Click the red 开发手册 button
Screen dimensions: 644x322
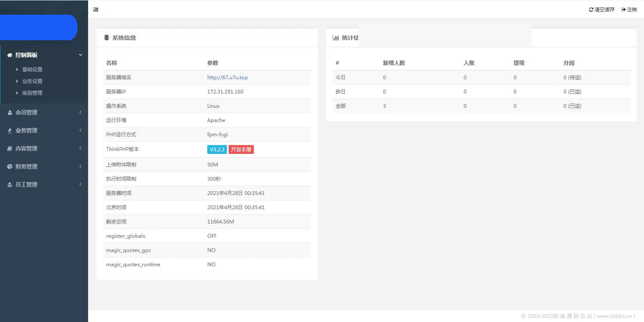241,150
